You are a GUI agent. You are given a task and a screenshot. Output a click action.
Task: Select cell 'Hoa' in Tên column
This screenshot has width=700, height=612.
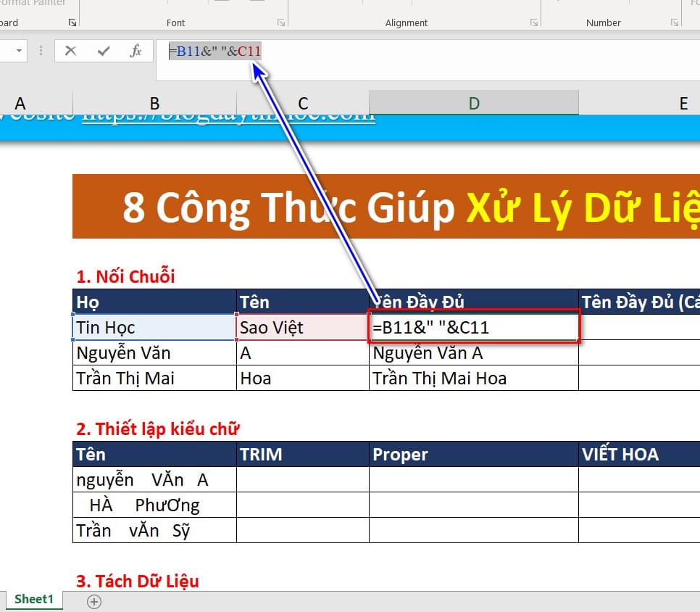[303, 379]
